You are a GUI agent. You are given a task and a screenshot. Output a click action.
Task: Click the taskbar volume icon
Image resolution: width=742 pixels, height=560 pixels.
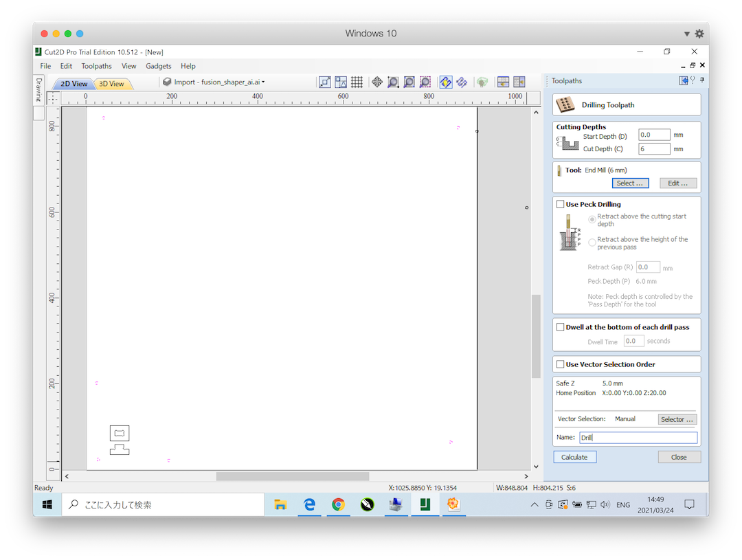click(x=605, y=504)
